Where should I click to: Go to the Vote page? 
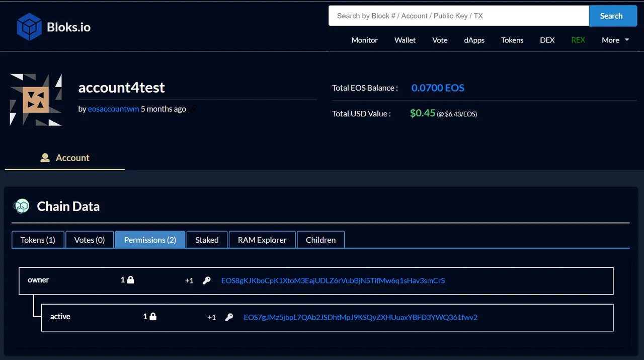click(x=440, y=40)
